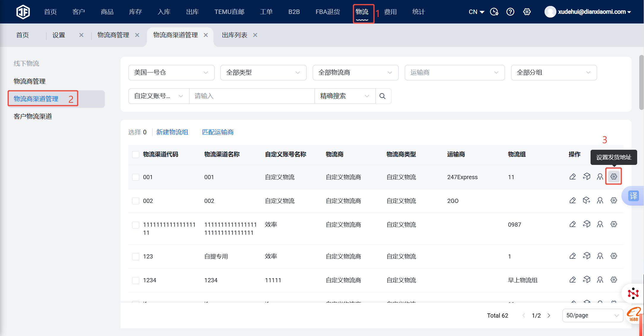Open the 全部分组 dropdown
Viewport: 644px width, 336px height.
point(554,72)
